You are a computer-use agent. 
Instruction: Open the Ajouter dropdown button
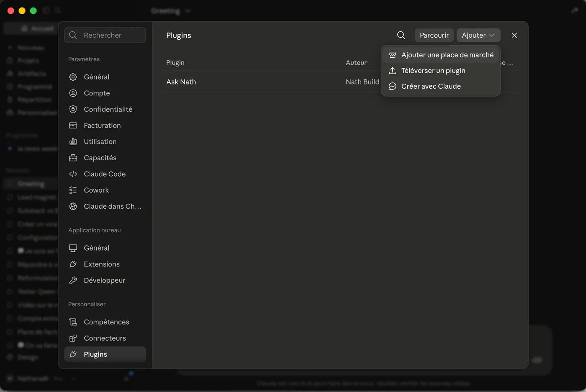click(x=478, y=35)
